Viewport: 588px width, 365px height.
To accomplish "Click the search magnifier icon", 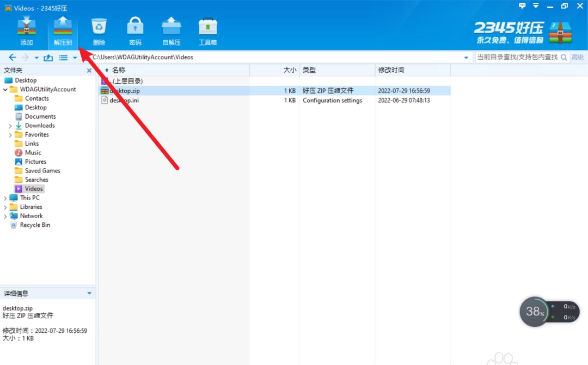I will [563, 57].
